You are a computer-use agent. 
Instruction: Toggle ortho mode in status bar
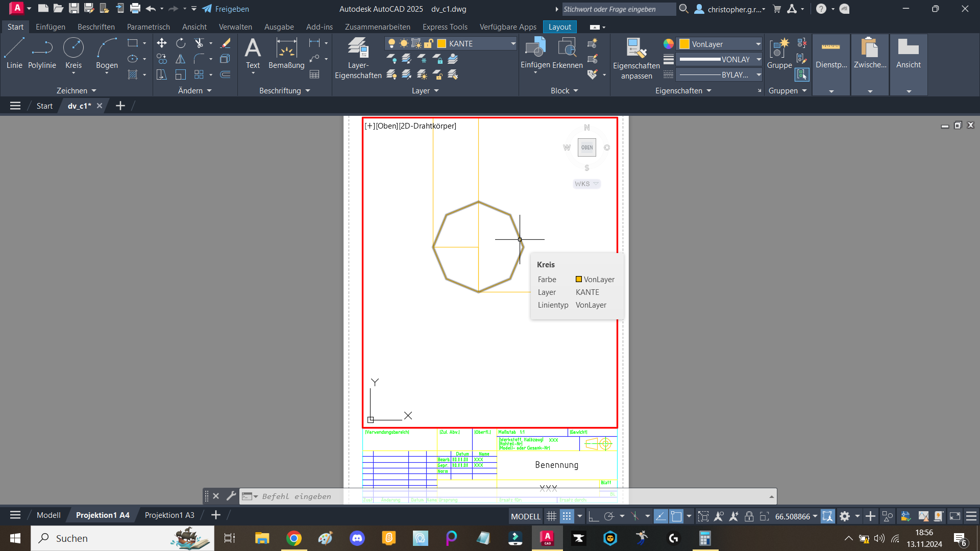tap(593, 516)
